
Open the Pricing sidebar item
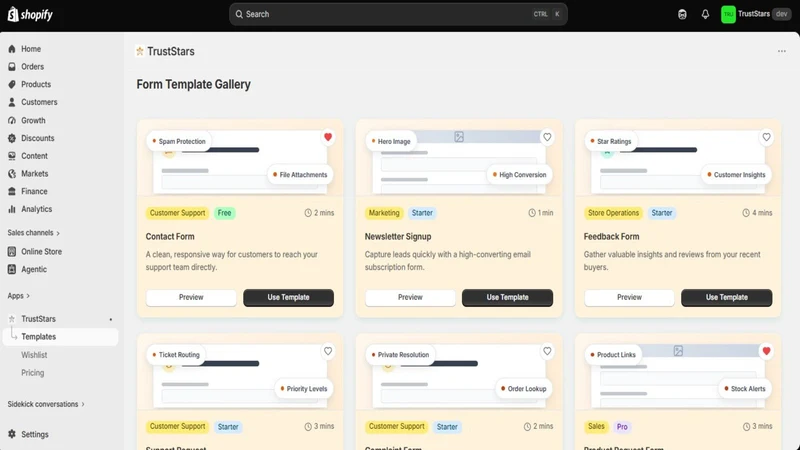tap(33, 373)
